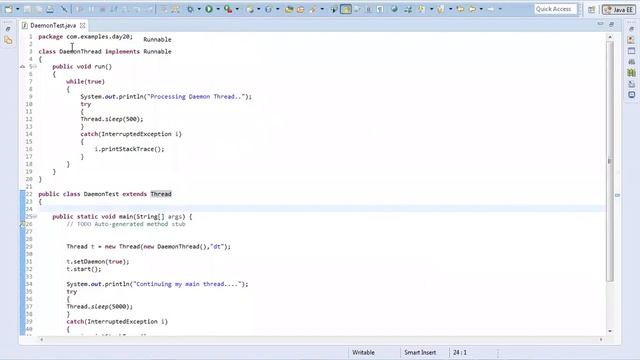
Task: Click the 'Smart Insert' status bar entry
Action: pyautogui.click(x=420, y=352)
